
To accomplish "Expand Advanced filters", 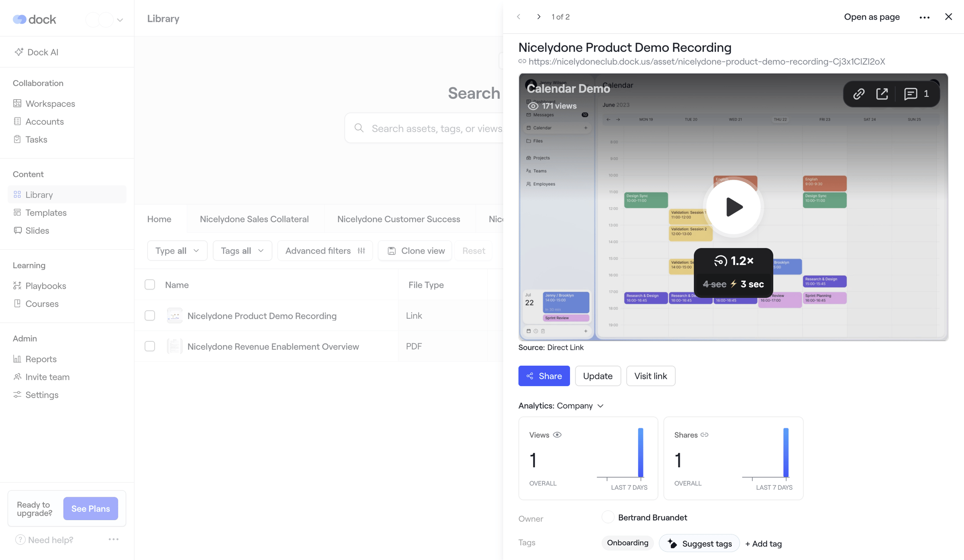I will pos(325,251).
